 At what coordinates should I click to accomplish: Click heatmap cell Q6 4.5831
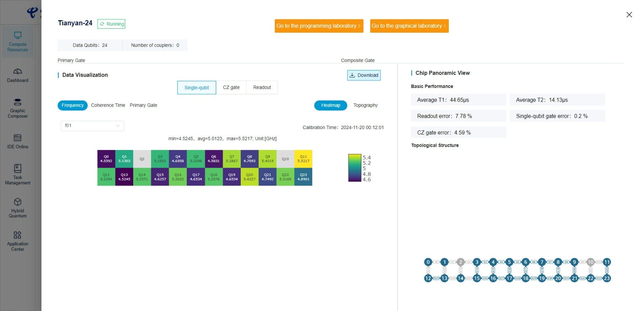214,159
